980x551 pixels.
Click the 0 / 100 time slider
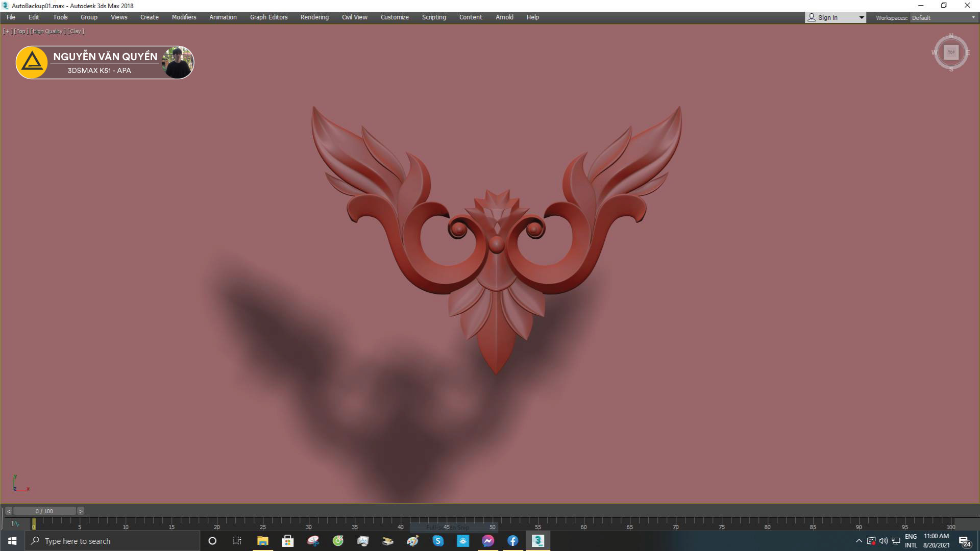(44, 511)
